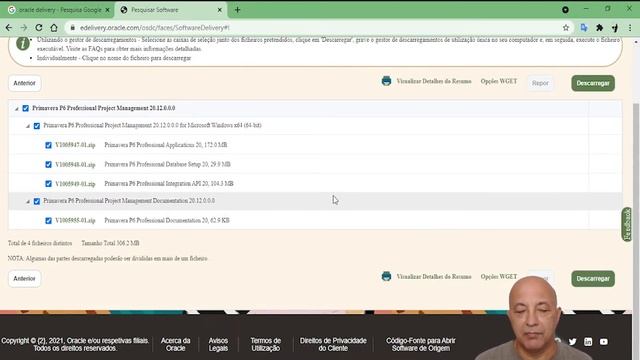The width and height of the screenshot is (640, 360).
Task: Switch to the oracle delivery Pesquisa Google tab
Action: click(57, 10)
